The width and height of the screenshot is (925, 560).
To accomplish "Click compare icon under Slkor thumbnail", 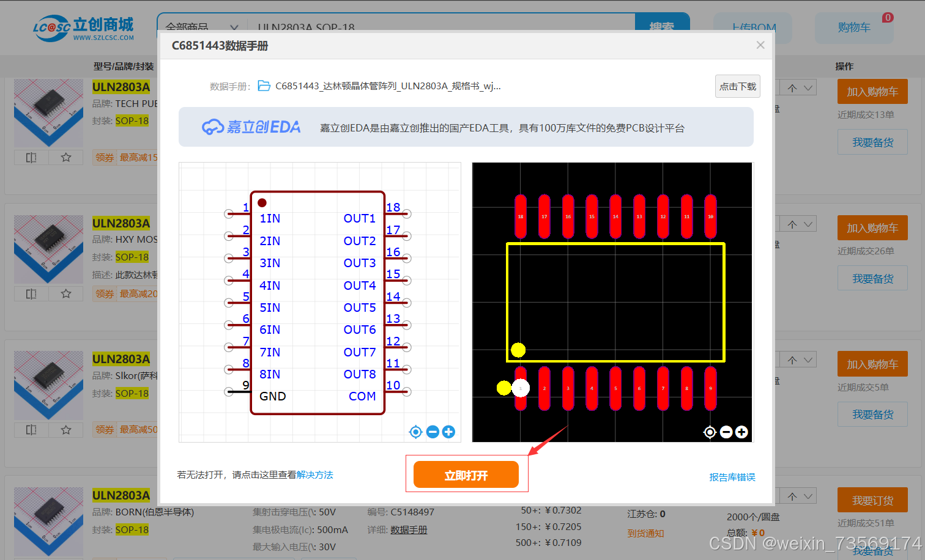I will coord(31,430).
